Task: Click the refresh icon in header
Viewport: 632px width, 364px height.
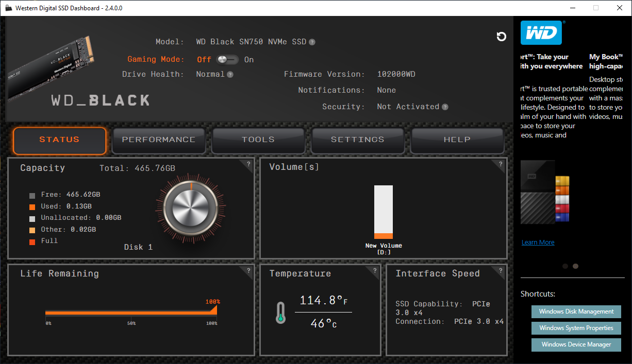Action: point(501,37)
